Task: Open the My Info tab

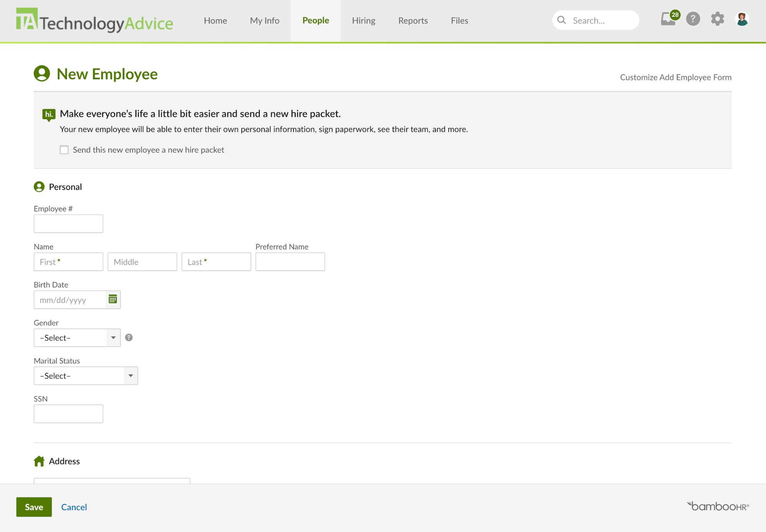Action: [265, 20]
